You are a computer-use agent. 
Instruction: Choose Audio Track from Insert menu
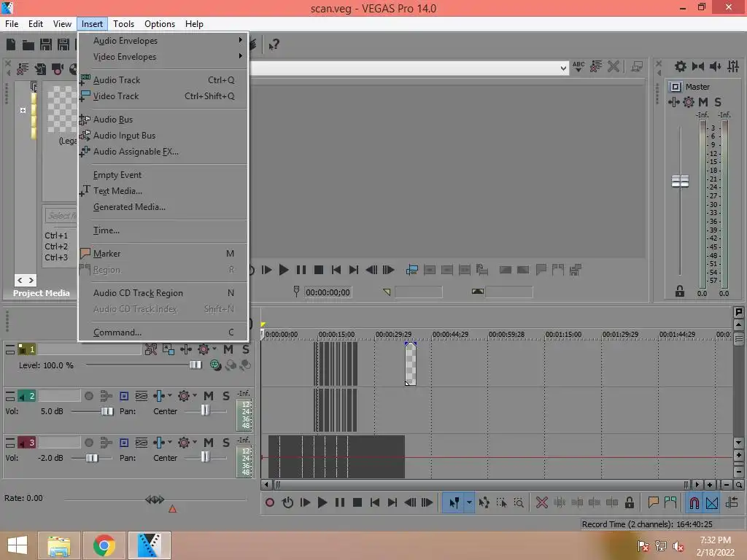163,80
